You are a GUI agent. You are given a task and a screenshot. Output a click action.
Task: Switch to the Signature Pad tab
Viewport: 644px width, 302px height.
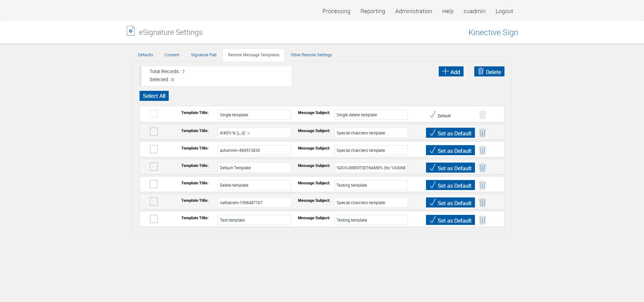(x=203, y=55)
